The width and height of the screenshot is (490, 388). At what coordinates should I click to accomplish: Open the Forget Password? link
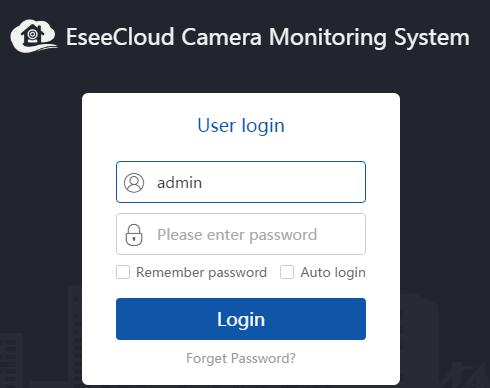point(241,359)
